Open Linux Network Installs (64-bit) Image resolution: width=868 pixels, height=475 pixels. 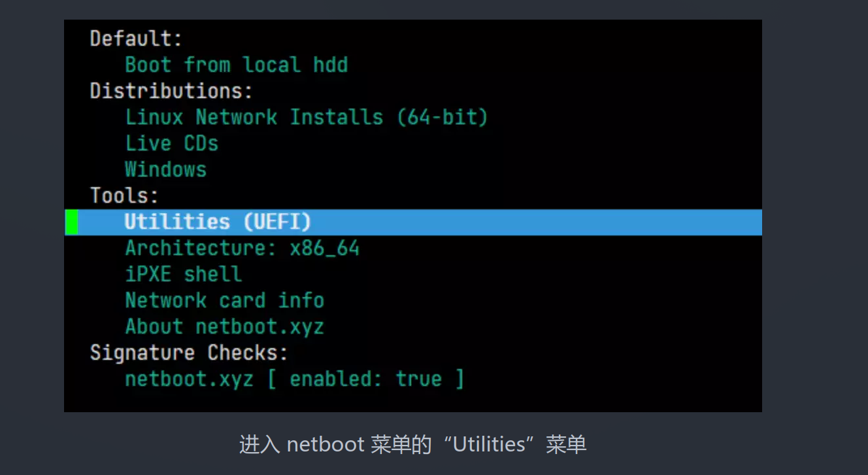point(307,117)
